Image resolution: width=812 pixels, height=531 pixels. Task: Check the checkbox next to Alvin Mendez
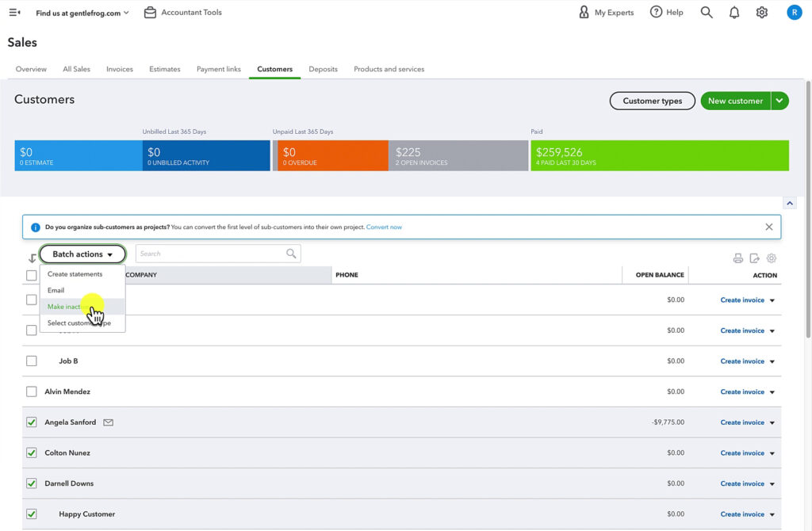(x=31, y=392)
